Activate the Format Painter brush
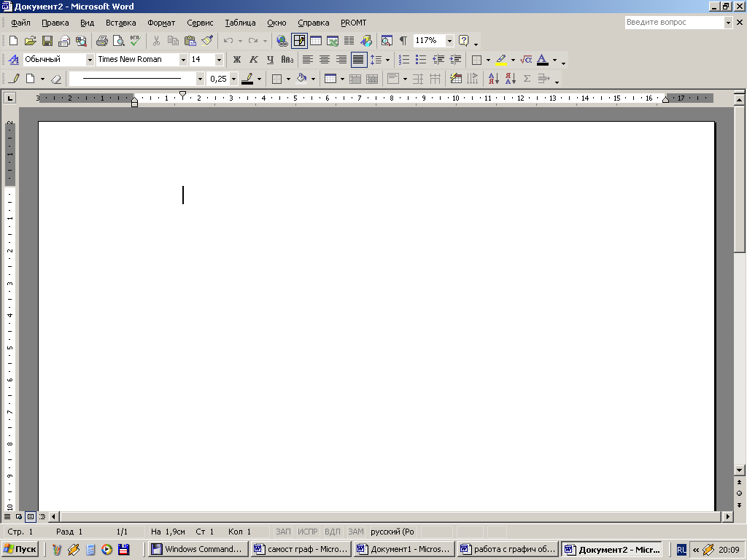Image resolution: width=747 pixels, height=560 pixels. 207,41
